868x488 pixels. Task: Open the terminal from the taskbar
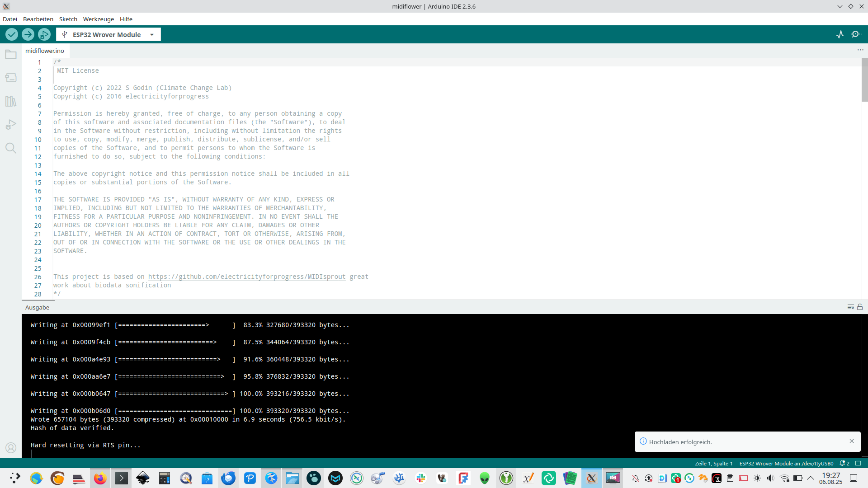point(122,478)
